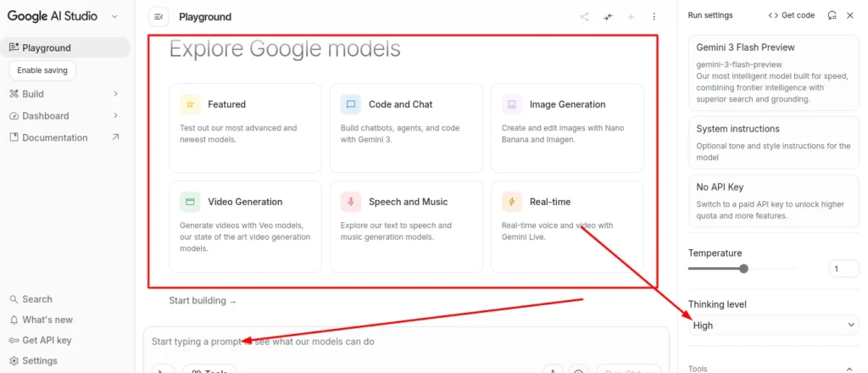Click the star icon on the Featured card
Viewport: 868px width, 373px height.
pos(190,104)
